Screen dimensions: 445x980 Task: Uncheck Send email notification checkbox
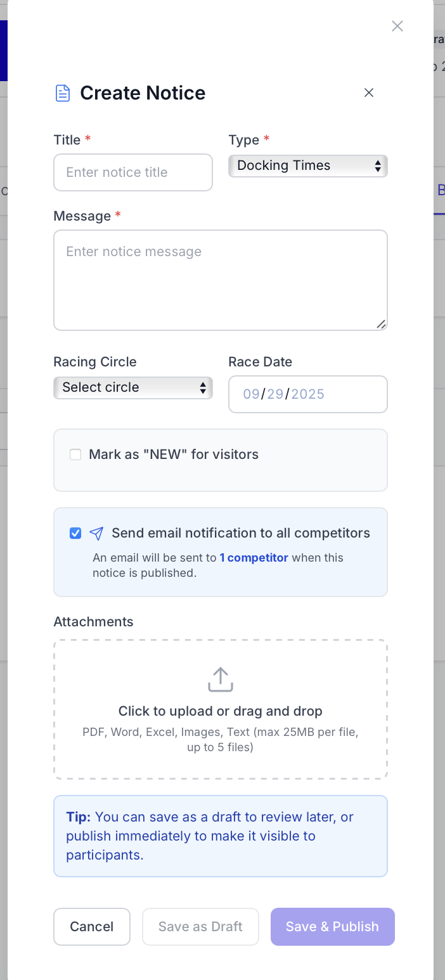click(75, 533)
